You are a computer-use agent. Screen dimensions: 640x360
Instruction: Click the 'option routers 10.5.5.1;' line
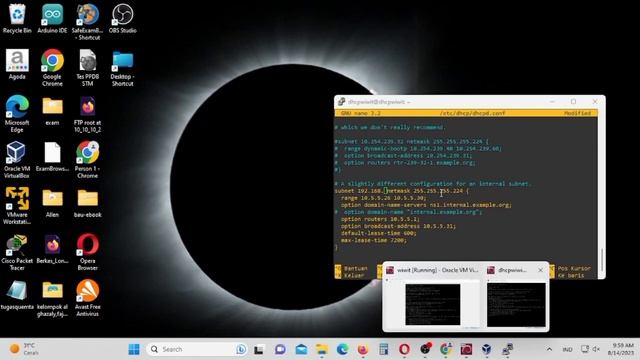tap(380, 219)
